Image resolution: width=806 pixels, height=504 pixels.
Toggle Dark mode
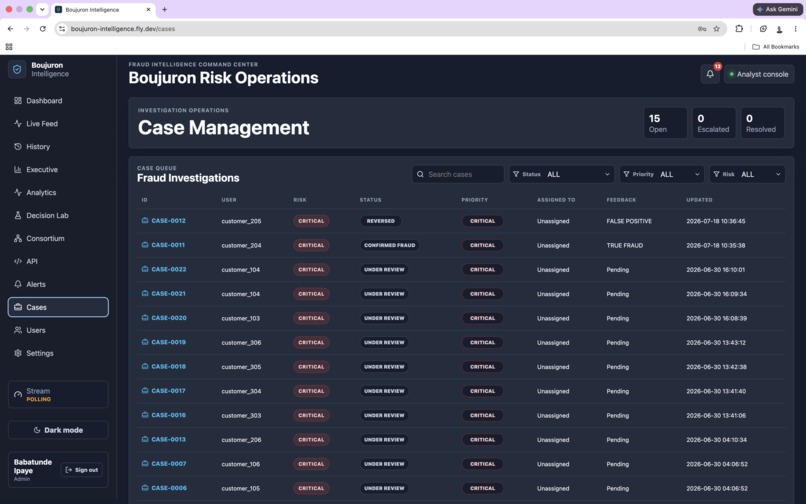coord(58,430)
